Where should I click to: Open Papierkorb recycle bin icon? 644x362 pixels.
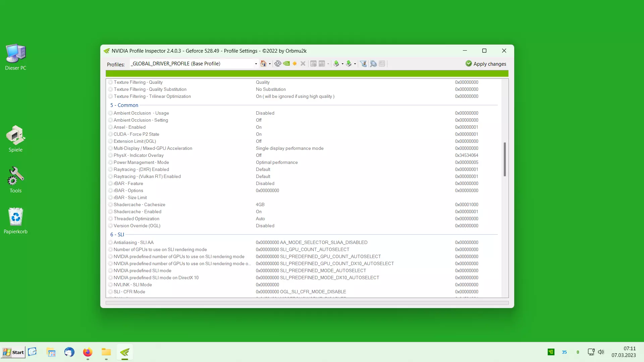15,221
